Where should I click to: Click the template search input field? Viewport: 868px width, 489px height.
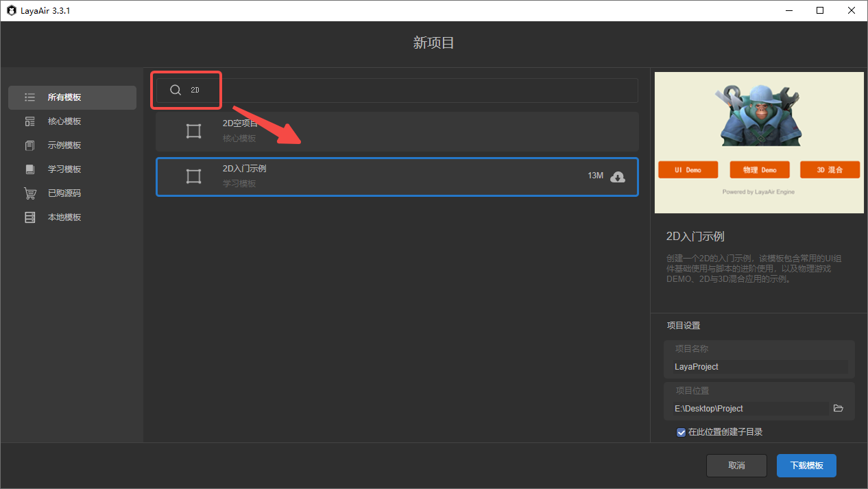[411, 91]
